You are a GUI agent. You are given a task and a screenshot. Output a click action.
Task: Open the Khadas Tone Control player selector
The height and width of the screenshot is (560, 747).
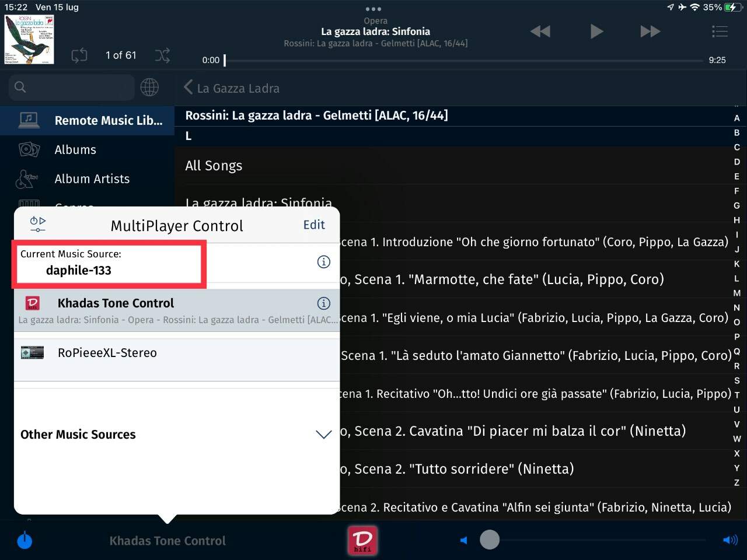click(x=167, y=541)
